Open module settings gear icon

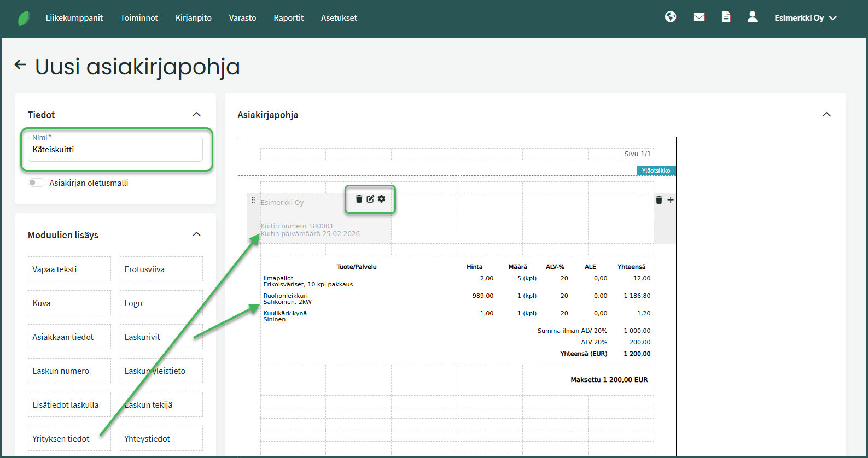tap(382, 199)
